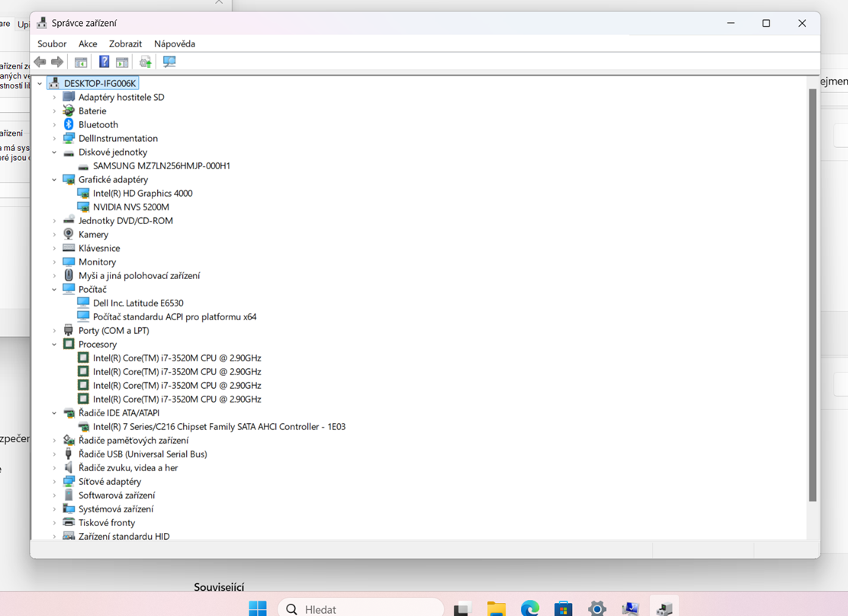This screenshot has height=616, width=848.
Task: Collapse the Diskové jednotky category
Action: [53, 152]
